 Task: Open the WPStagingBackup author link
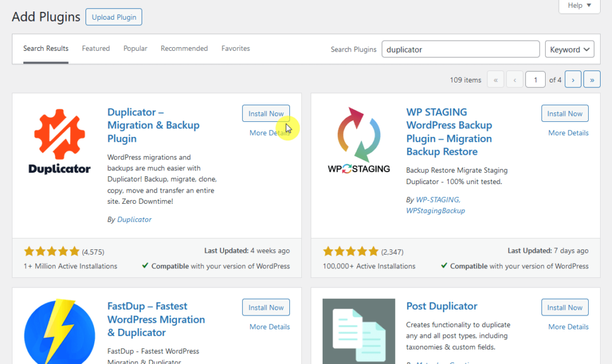[x=436, y=210]
